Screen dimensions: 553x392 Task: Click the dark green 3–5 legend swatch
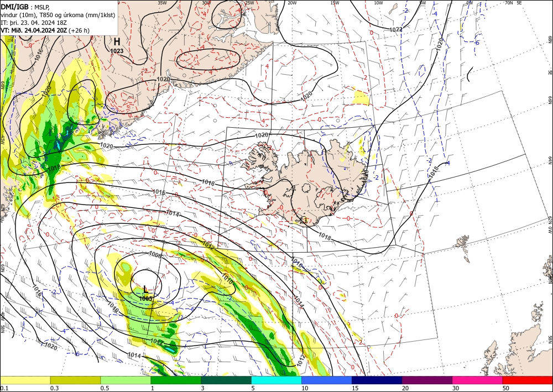pyautogui.click(x=226, y=380)
